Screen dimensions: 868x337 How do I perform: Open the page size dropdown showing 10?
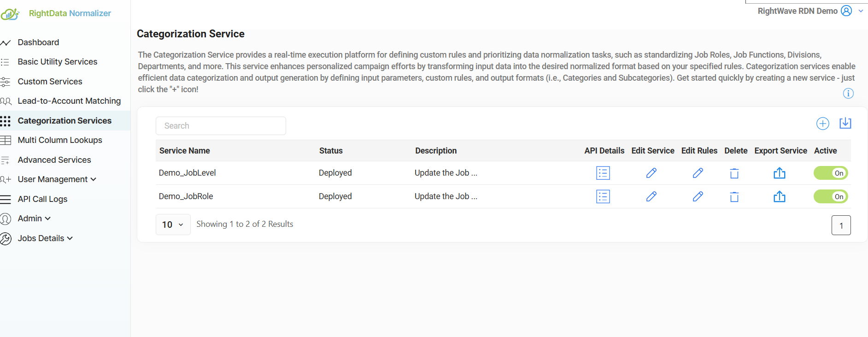coord(173,225)
